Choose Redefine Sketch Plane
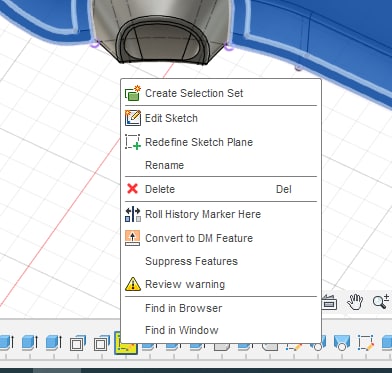Screen dimensions: 392x373 pos(220,142)
